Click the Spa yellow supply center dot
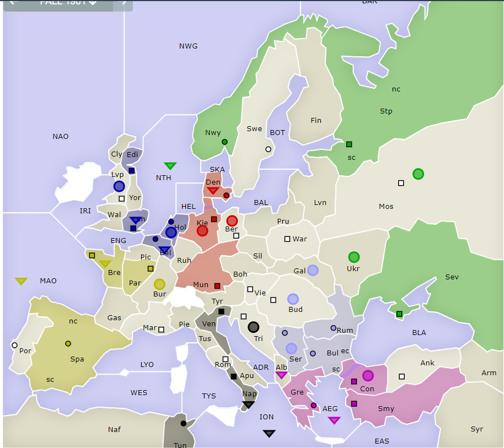 [68, 344]
